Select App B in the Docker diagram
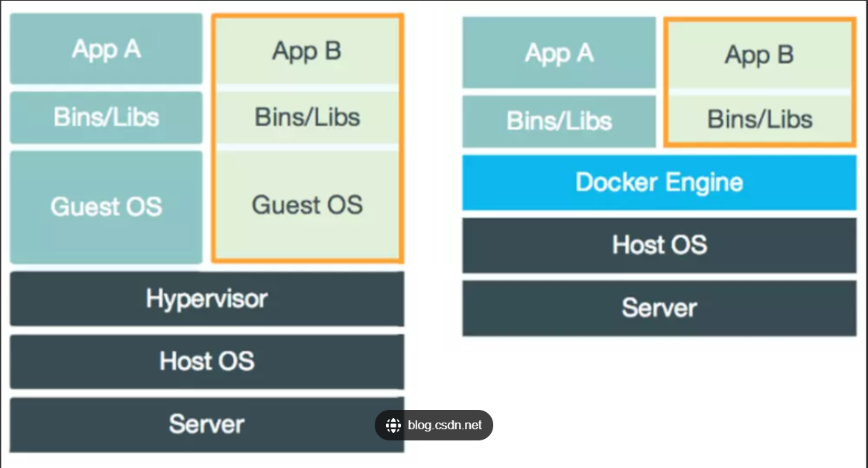Screen dimensions: 868x468 pos(759,55)
